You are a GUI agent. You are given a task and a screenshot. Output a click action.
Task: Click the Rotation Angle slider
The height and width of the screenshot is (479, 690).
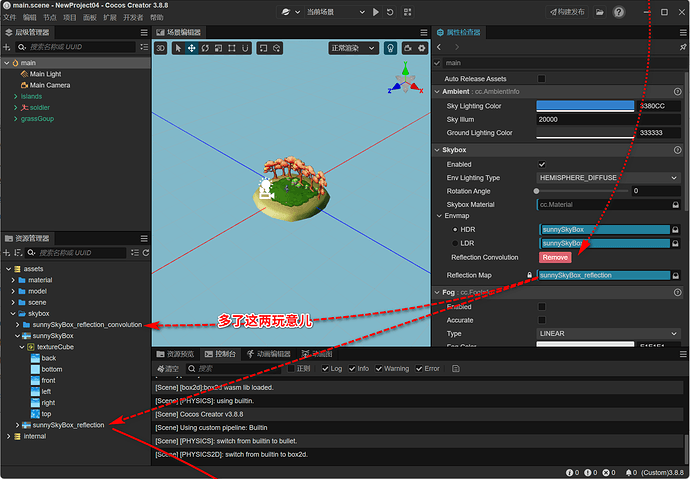[x=582, y=191]
